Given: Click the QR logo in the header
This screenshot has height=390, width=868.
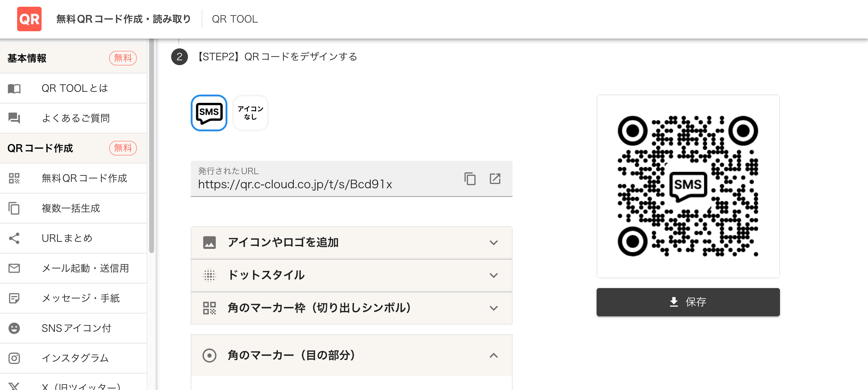Looking at the screenshot, I should coord(29,19).
